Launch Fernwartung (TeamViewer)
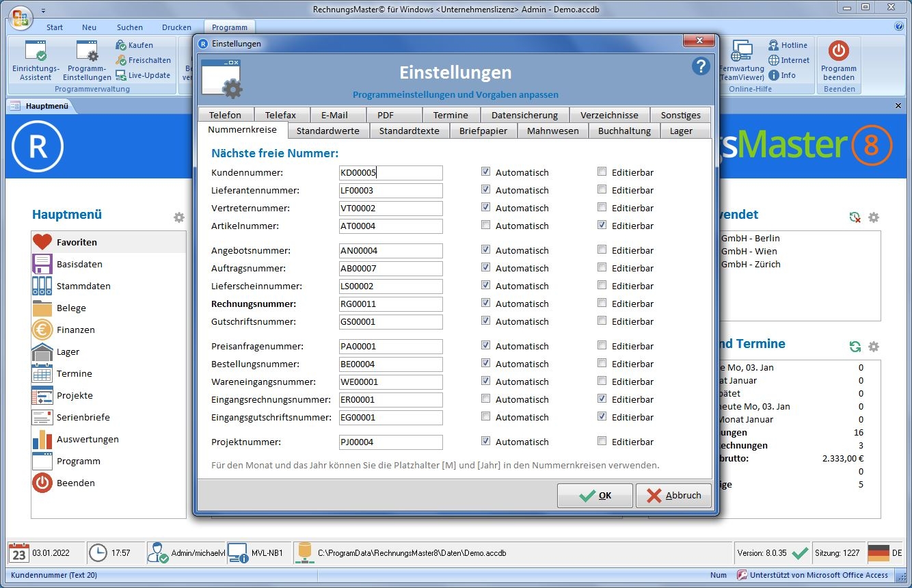The height and width of the screenshot is (588, 912). 741,60
